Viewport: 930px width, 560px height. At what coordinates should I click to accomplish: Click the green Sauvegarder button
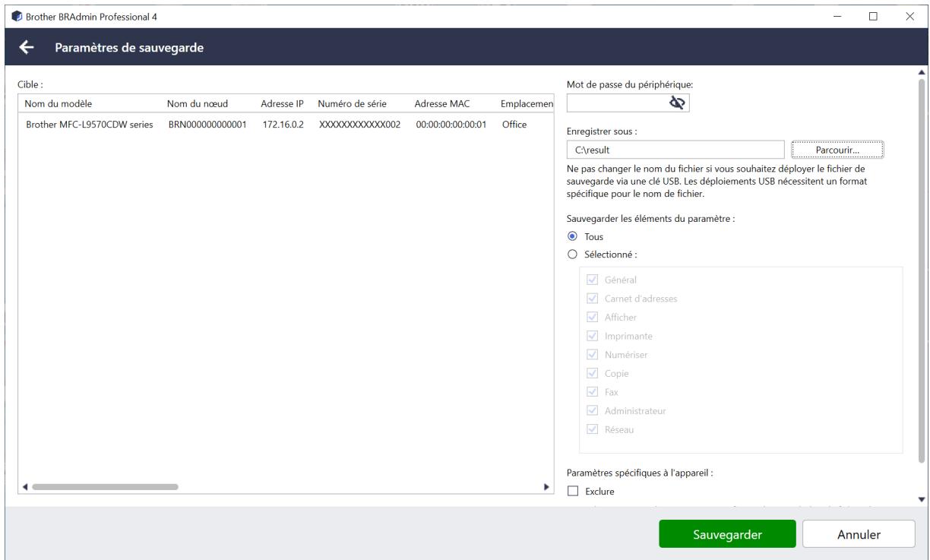(727, 534)
